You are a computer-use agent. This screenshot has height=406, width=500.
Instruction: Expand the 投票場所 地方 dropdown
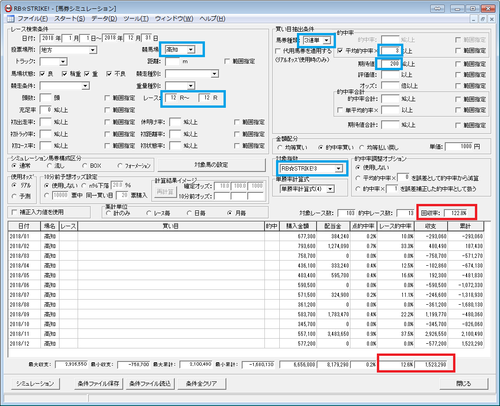coord(93,50)
